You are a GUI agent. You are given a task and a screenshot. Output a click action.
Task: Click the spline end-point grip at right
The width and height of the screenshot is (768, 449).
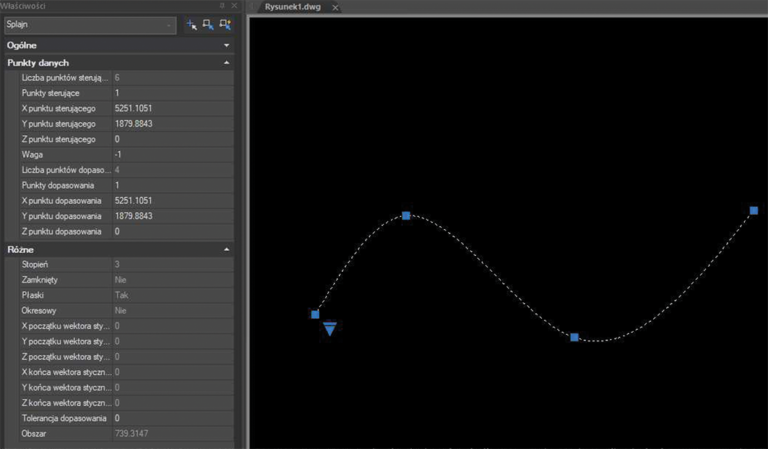coord(754,210)
